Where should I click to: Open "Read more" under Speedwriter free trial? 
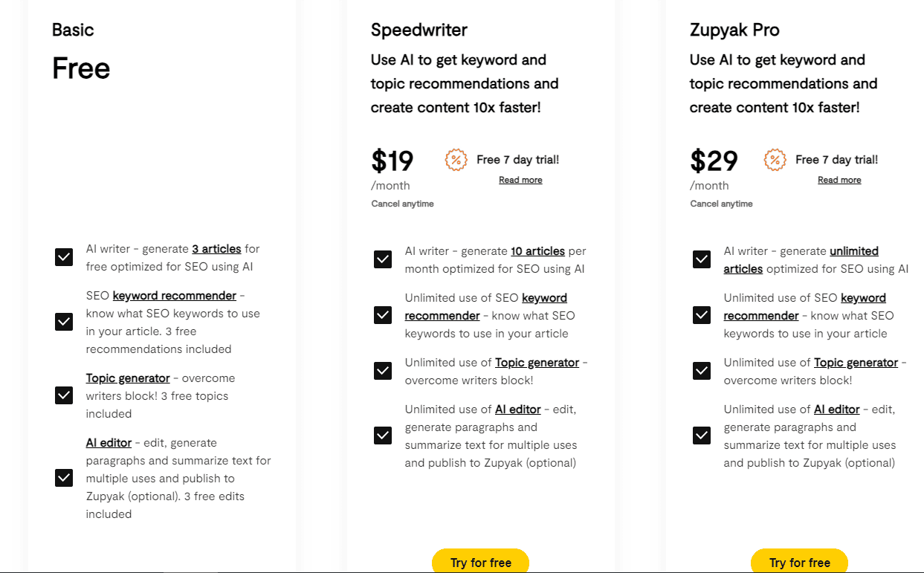coord(520,179)
